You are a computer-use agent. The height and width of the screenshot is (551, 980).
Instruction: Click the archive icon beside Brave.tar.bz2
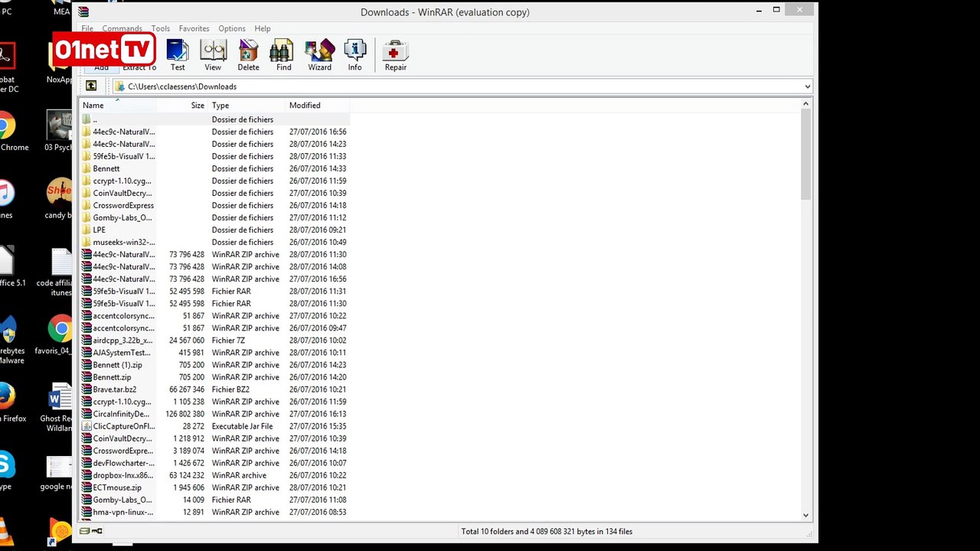(x=87, y=390)
